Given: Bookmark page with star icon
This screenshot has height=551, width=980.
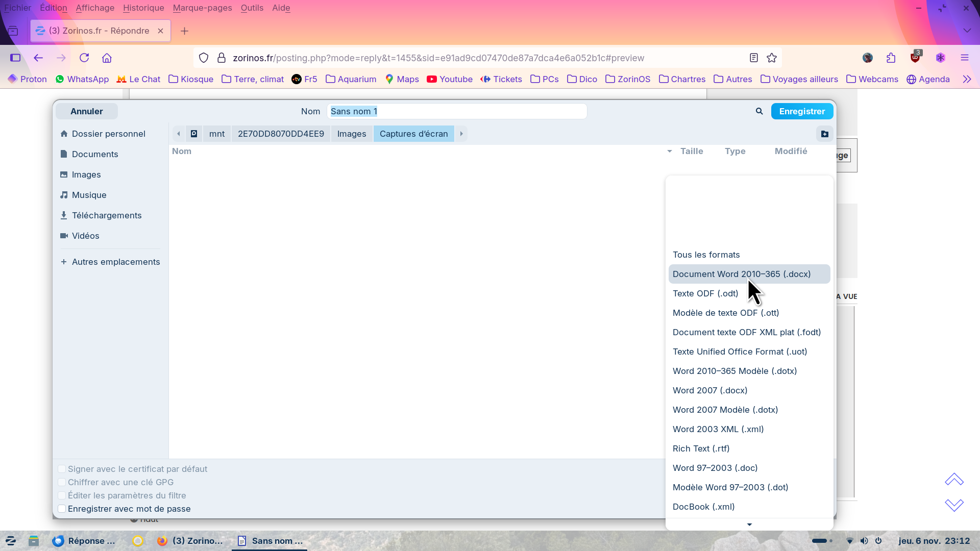Looking at the screenshot, I should click(772, 58).
